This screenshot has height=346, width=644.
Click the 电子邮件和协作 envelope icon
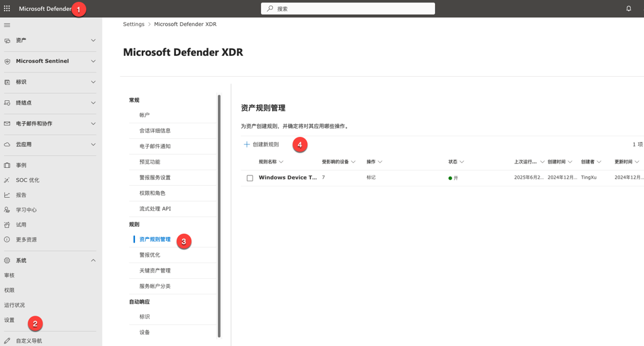(7, 124)
